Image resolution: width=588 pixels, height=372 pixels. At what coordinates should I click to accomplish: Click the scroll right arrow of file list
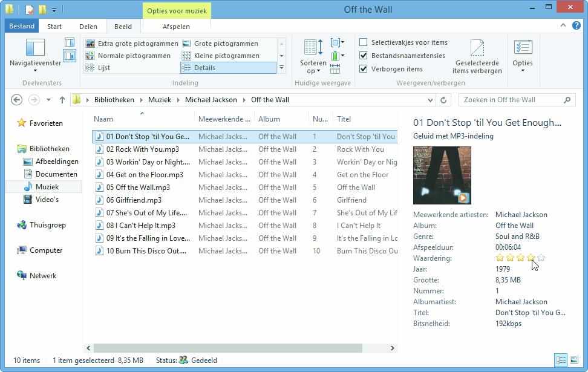(x=392, y=348)
